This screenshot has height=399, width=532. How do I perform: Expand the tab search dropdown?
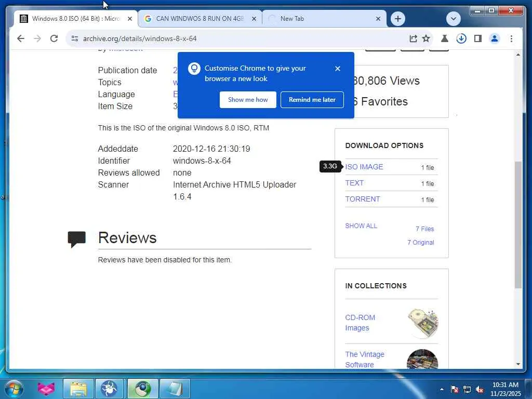(x=453, y=19)
